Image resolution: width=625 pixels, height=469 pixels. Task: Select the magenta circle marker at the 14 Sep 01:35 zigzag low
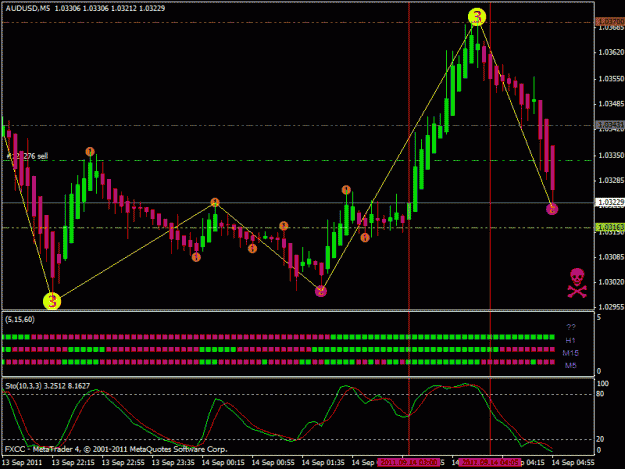(x=321, y=291)
